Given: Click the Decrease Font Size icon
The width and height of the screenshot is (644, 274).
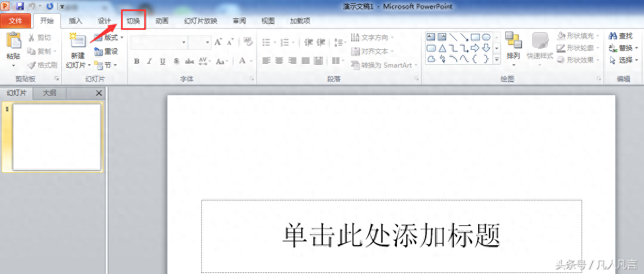Looking at the screenshot, I should click(231, 42).
